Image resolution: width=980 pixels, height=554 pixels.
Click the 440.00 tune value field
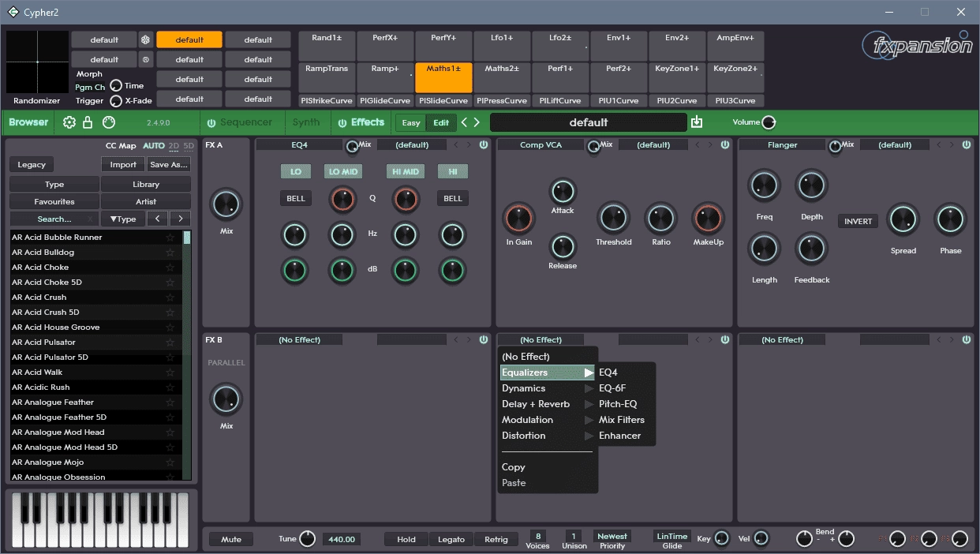[x=341, y=540]
